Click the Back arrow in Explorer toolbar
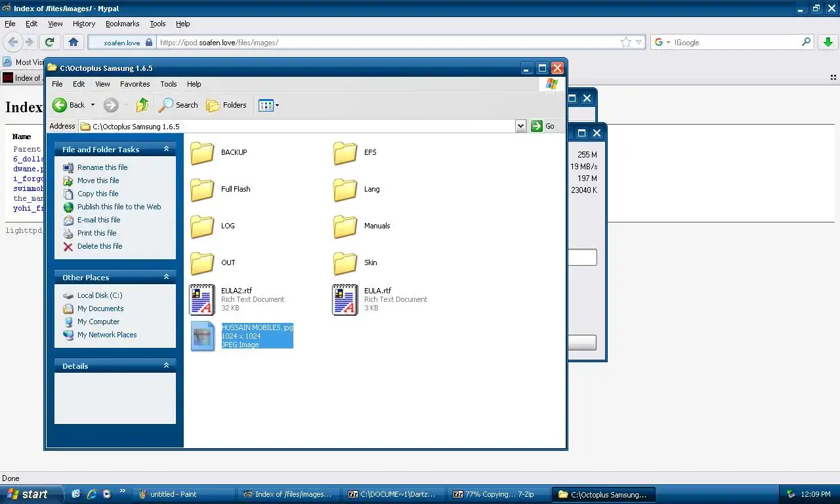 (x=60, y=105)
